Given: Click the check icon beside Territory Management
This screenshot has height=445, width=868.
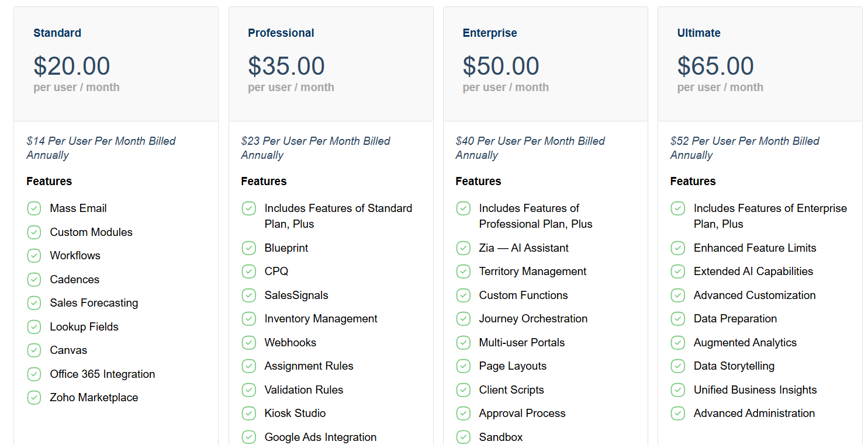Looking at the screenshot, I should click(464, 272).
